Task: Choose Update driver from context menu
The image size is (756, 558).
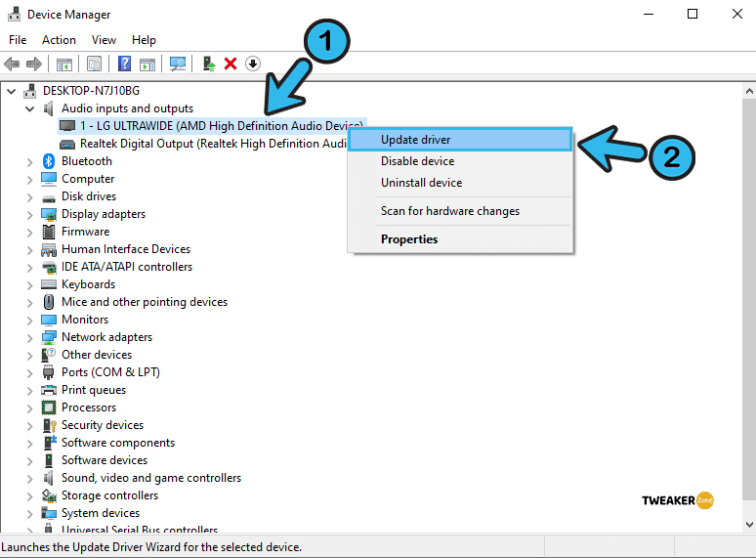Action: (460, 140)
